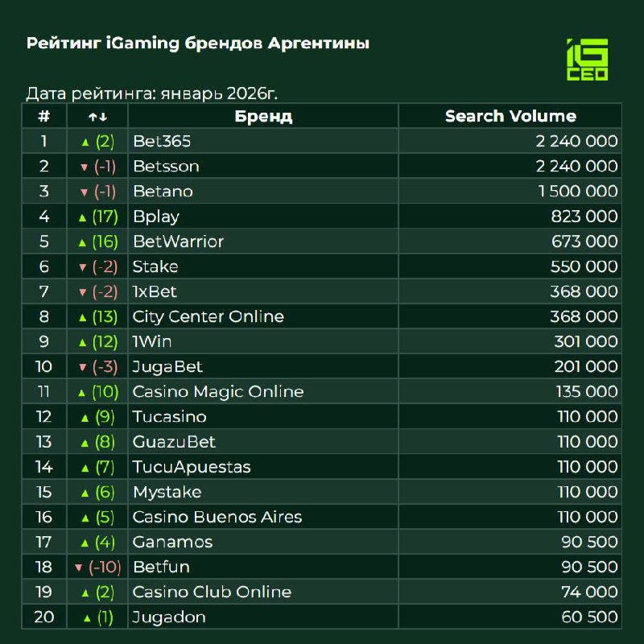Click the rating title heading
Screen dimensions: 644x644
pyautogui.click(x=198, y=43)
